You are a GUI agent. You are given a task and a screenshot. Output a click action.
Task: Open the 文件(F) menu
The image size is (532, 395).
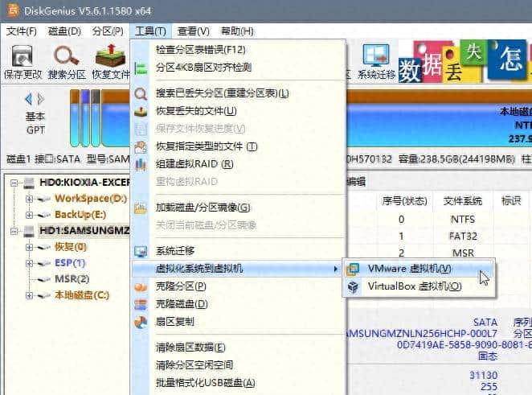click(22, 31)
